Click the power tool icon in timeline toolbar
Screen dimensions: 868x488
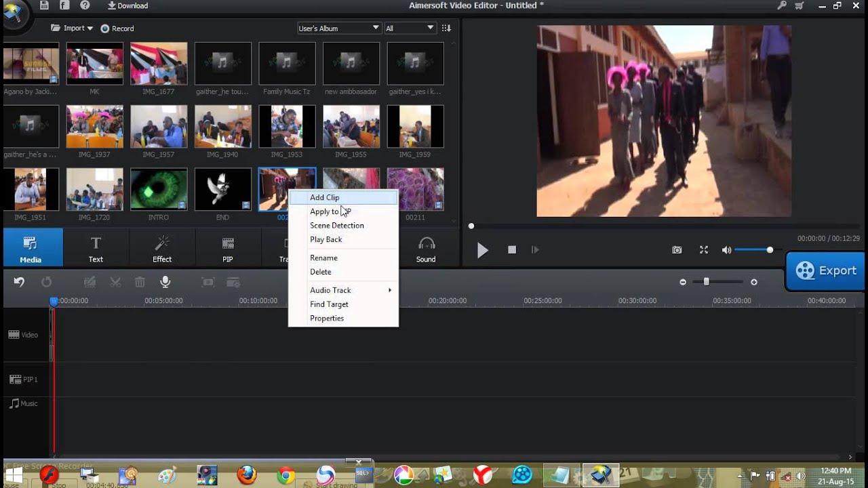click(233, 282)
